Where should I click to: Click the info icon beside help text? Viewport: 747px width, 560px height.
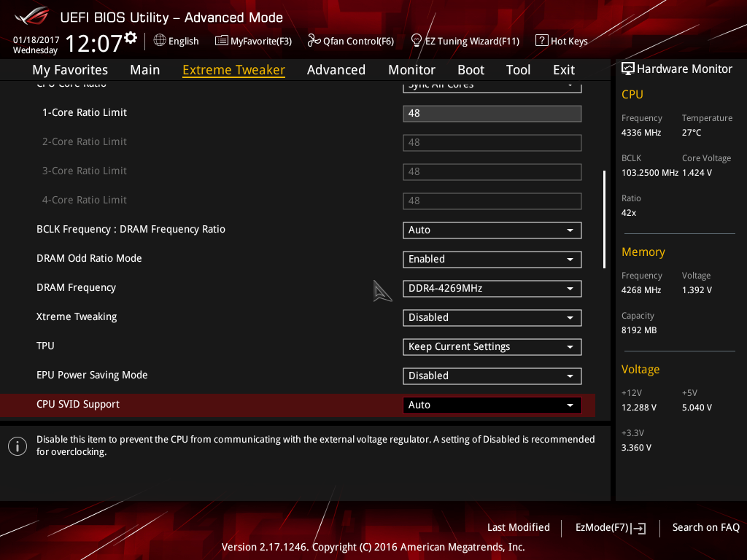tap(18, 446)
